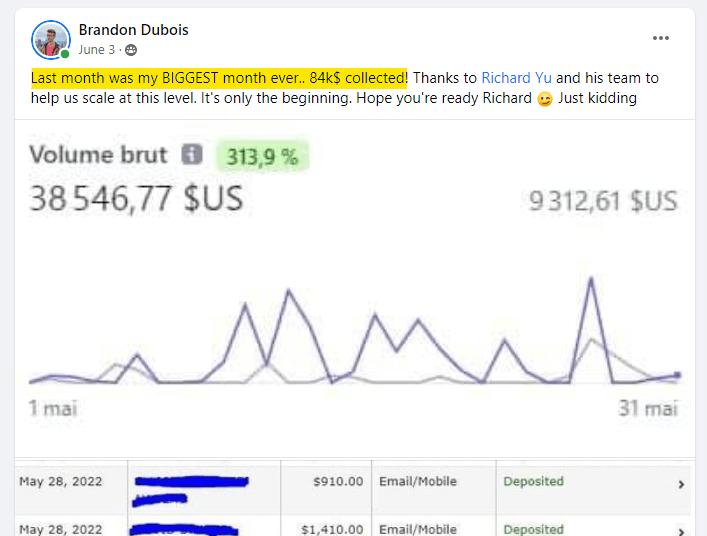Click the audience privacy icon beside June 3
This screenshot has width=707, height=536.
tap(131, 50)
